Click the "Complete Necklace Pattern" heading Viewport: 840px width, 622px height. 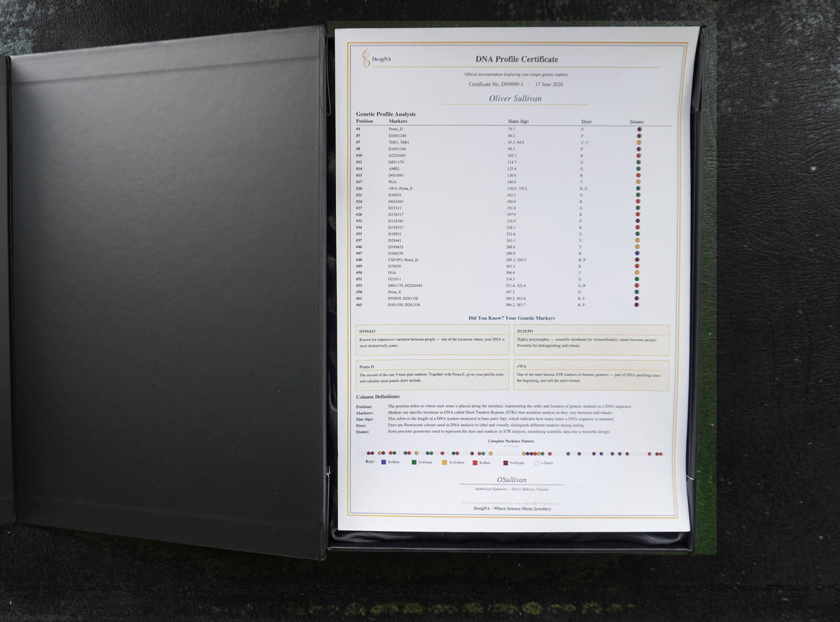point(510,441)
